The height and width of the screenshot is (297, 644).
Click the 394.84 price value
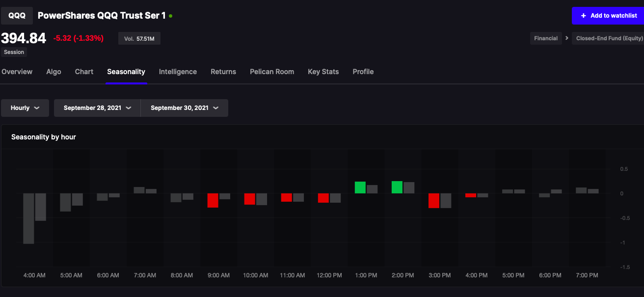(x=24, y=38)
